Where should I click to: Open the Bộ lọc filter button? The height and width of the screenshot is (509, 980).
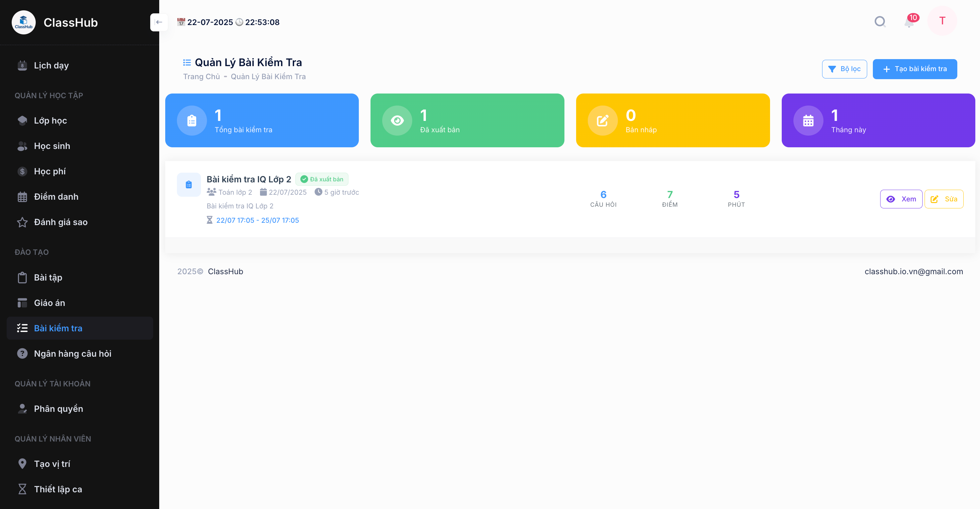tap(844, 69)
